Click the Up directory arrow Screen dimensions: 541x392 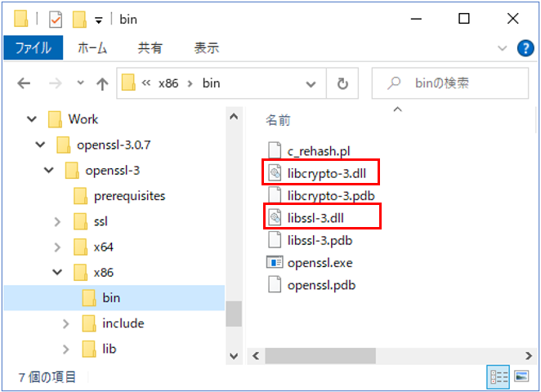[x=102, y=83]
